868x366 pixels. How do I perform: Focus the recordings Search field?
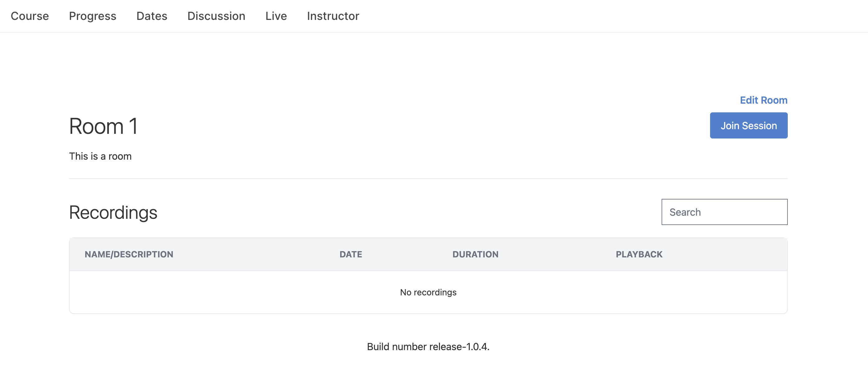724,212
